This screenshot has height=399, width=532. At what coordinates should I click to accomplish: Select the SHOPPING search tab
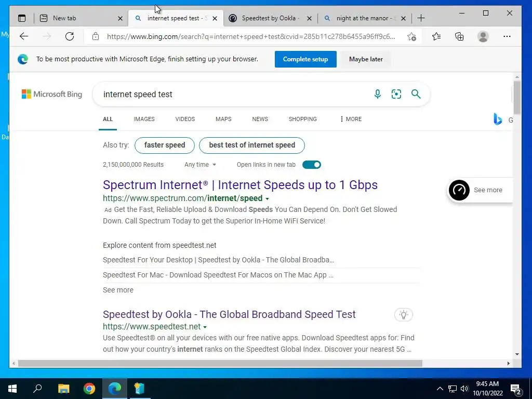coord(303,119)
